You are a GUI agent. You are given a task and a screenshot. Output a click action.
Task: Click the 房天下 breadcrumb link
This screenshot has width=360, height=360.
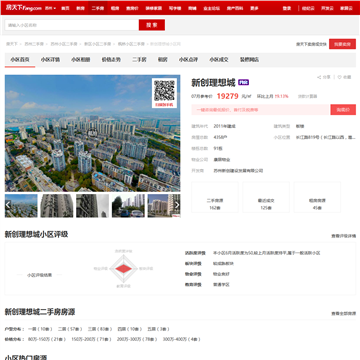click(x=12, y=44)
